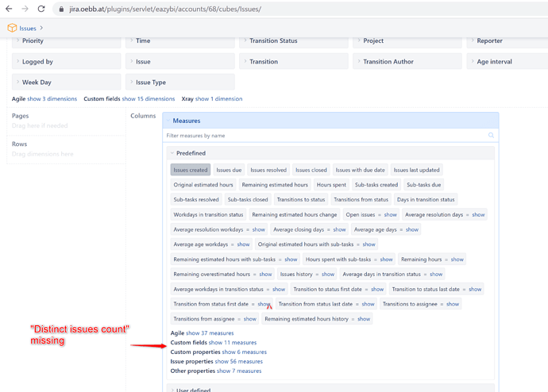Select the Hours spent measure
This screenshot has width=548, height=392.
(x=331, y=185)
